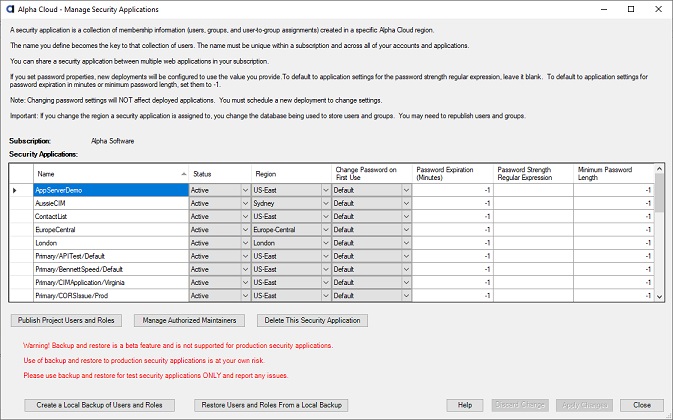Create a Local Backup of Users and Roles

pyautogui.click(x=100, y=405)
